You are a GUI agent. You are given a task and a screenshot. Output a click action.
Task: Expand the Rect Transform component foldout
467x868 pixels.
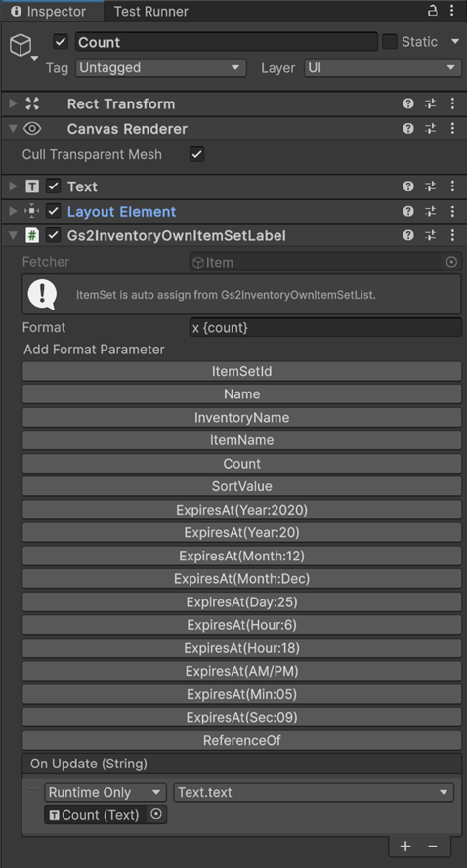pyautogui.click(x=14, y=103)
